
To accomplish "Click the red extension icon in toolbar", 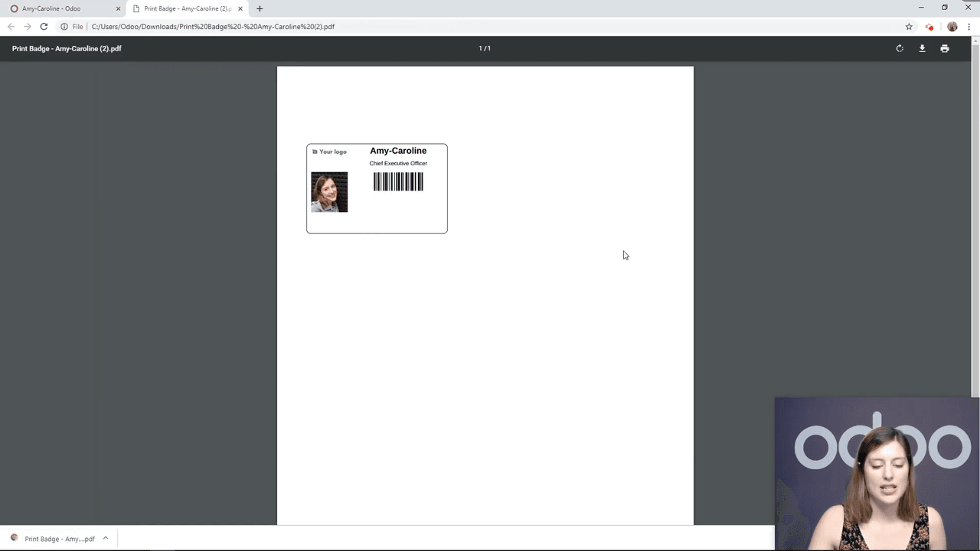I will [x=929, y=27].
